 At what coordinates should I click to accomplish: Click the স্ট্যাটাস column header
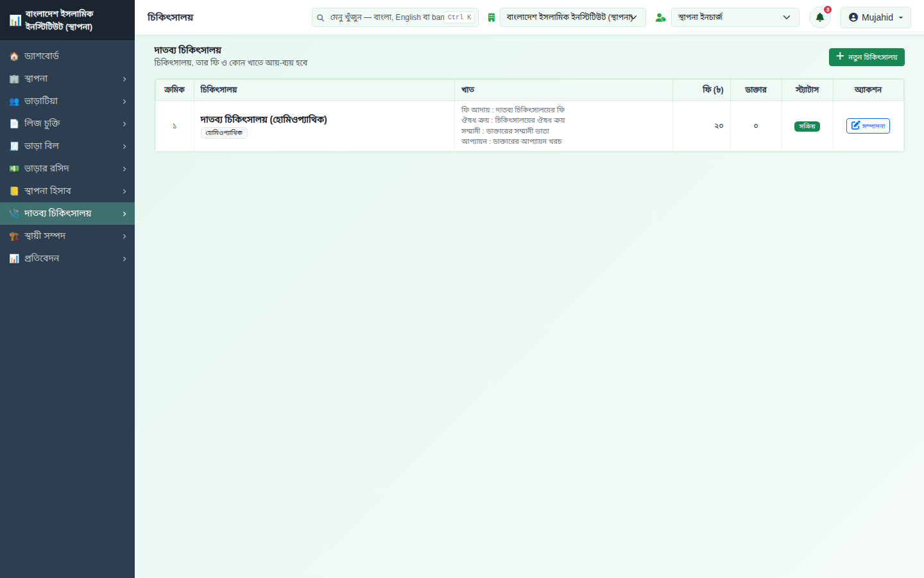(x=807, y=90)
